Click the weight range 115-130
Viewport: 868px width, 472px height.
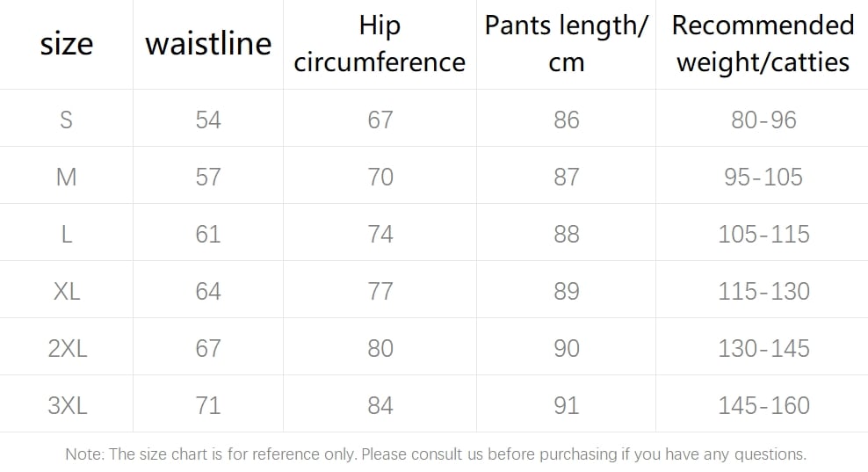pos(763,291)
